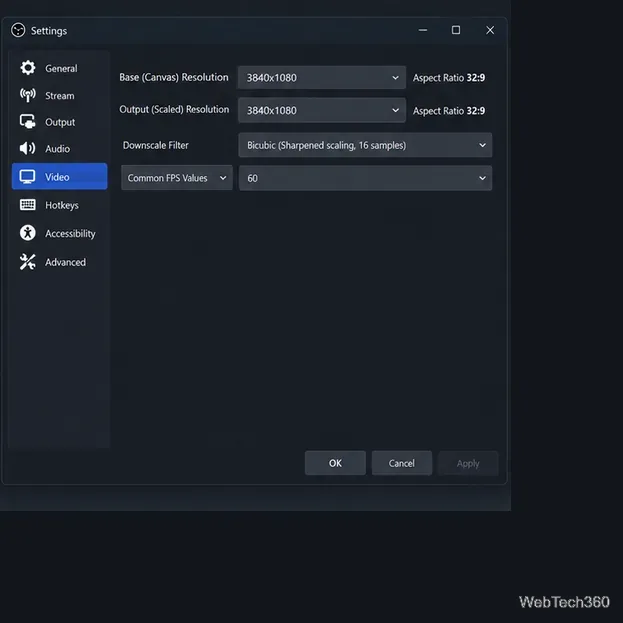The image size is (623, 623).
Task: Click Base (Canvas) Resolution label
Action: pos(174,77)
